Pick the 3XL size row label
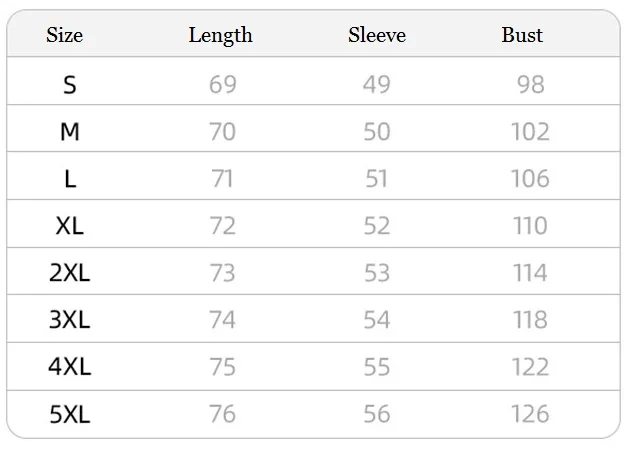The image size is (631, 450). [x=70, y=320]
